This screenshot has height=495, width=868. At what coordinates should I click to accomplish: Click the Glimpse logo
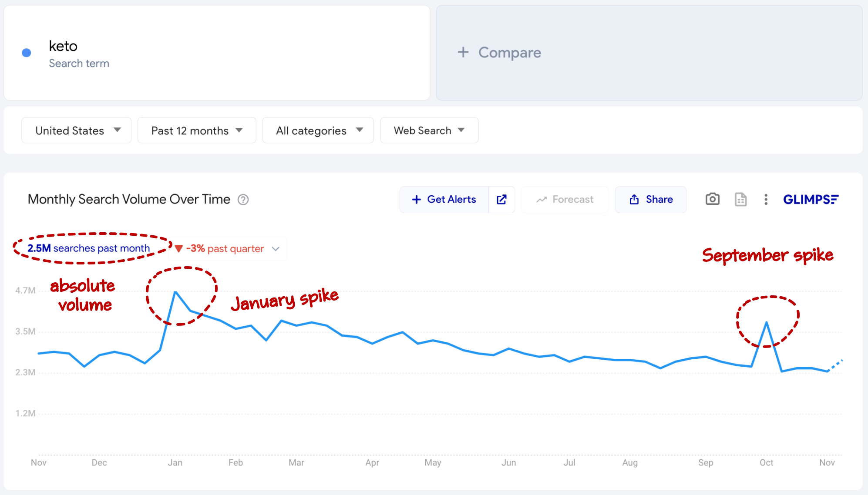coord(811,199)
